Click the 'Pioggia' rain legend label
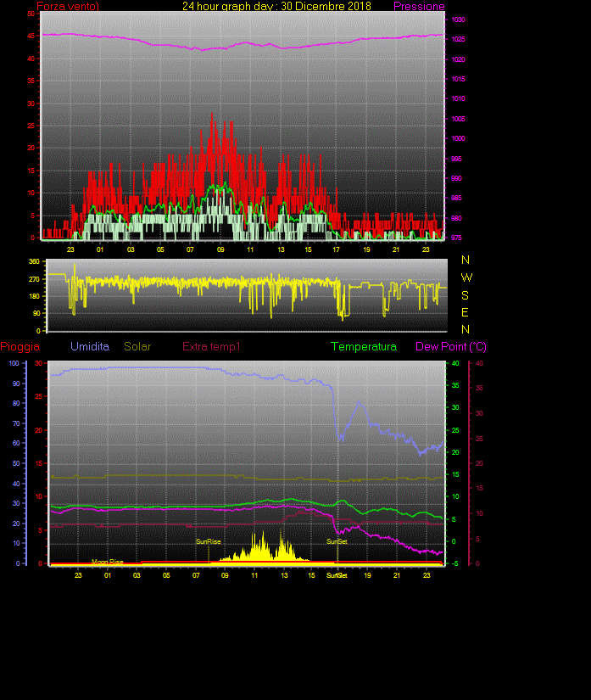The image size is (591, 700). tap(20, 347)
